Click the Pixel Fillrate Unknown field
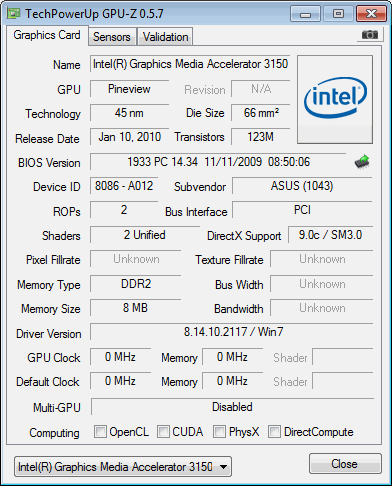Screen dimensions: 392x486 point(136,259)
